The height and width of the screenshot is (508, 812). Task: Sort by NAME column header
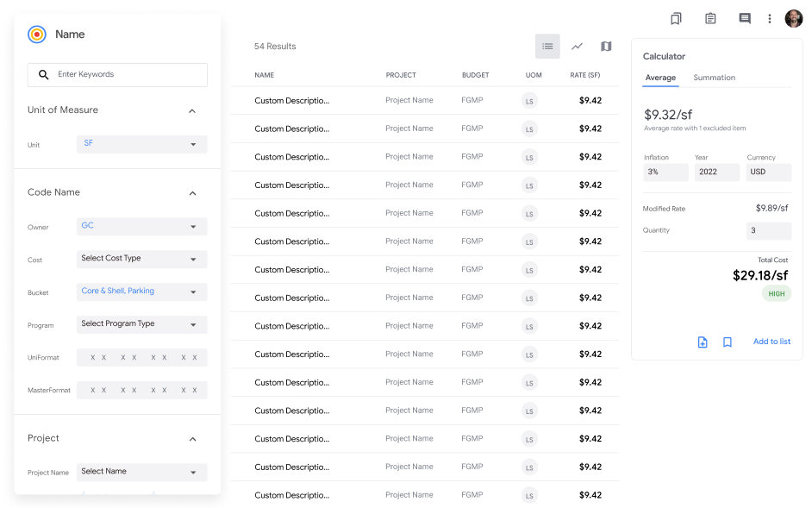[264, 75]
